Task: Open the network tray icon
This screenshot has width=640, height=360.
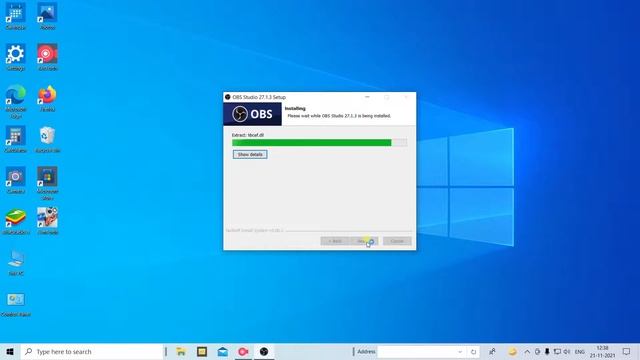Action: pyautogui.click(x=557, y=351)
